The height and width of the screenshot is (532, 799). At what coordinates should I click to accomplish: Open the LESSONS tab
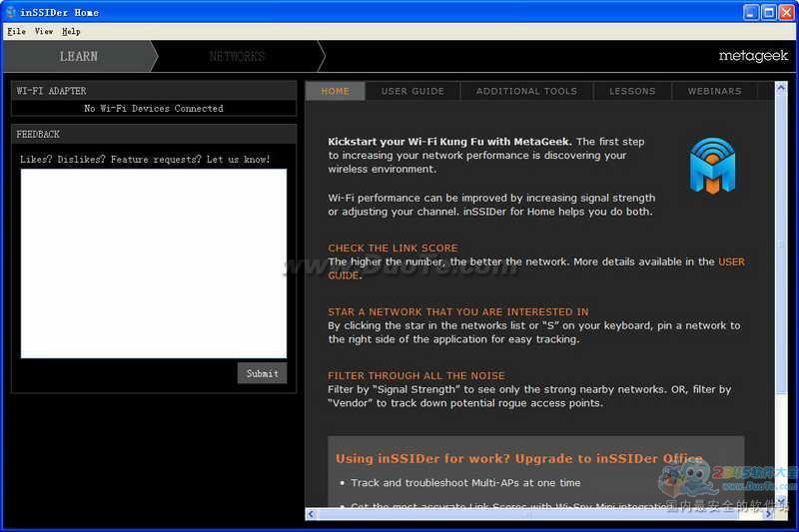tap(632, 91)
